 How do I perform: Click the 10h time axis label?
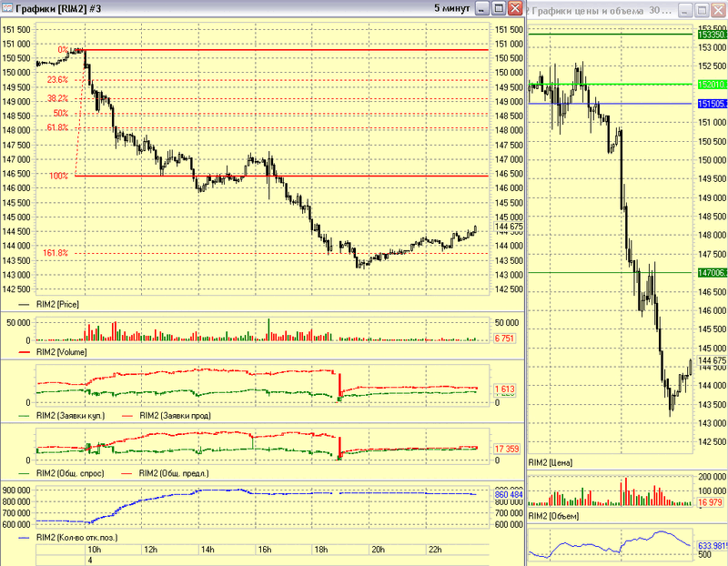[x=95, y=550]
